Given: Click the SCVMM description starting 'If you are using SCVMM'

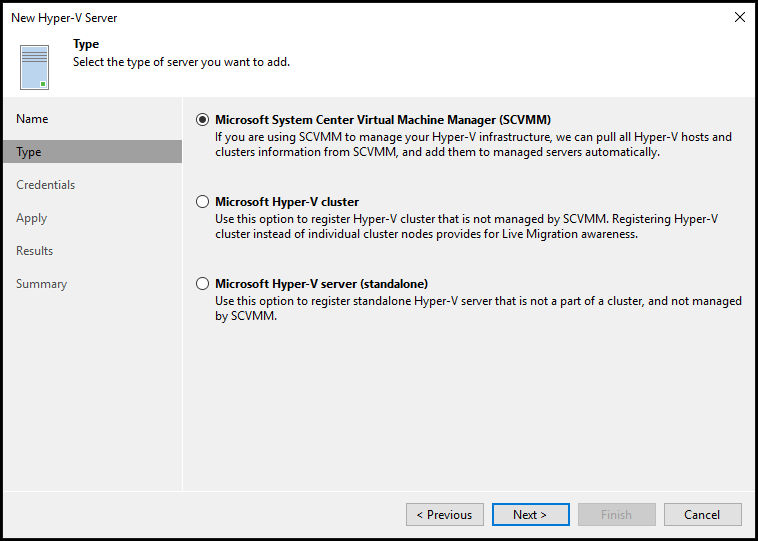Looking at the screenshot, I should point(473,145).
